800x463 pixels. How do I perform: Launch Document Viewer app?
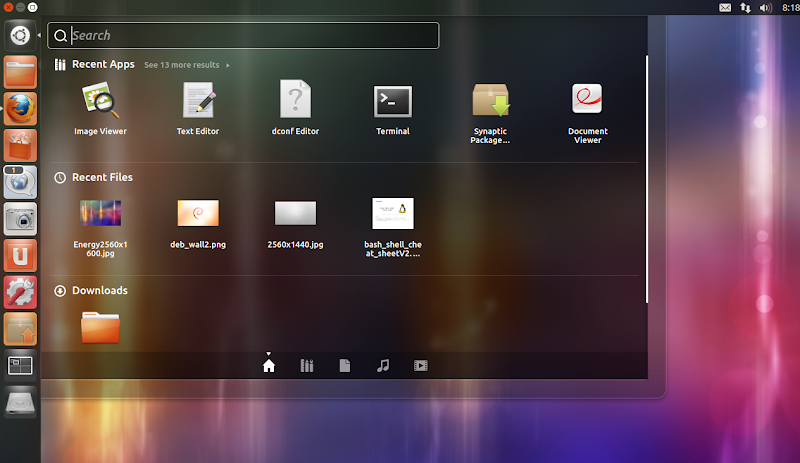point(587,113)
